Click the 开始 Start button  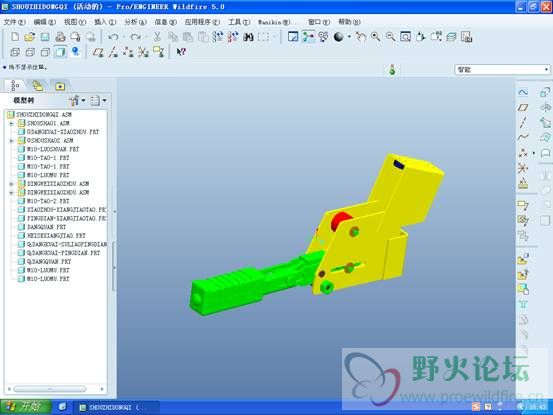pyautogui.click(x=25, y=407)
